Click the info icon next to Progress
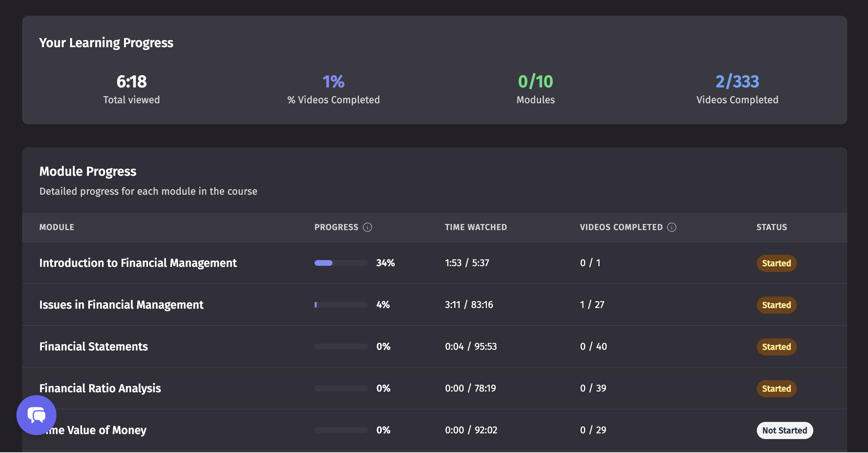 368,227
